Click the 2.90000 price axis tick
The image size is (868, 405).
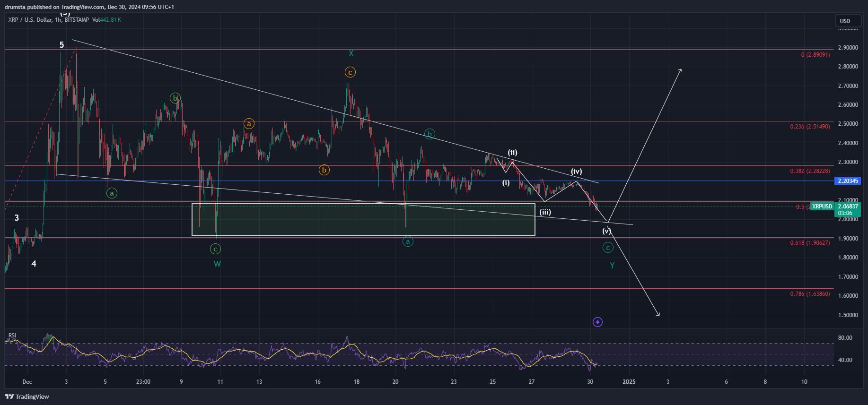click(x=848, y=48)
